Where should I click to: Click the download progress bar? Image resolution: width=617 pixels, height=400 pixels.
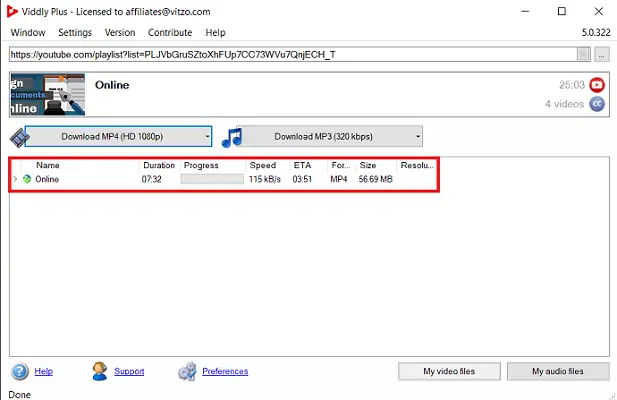coord(211,179)
